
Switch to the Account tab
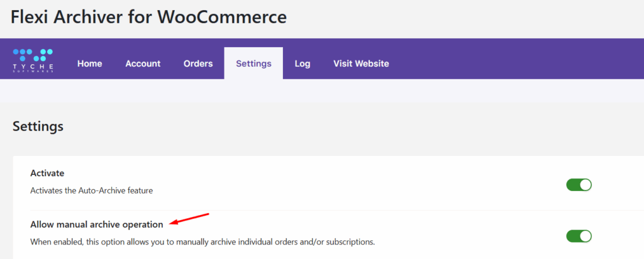point(143,63)
